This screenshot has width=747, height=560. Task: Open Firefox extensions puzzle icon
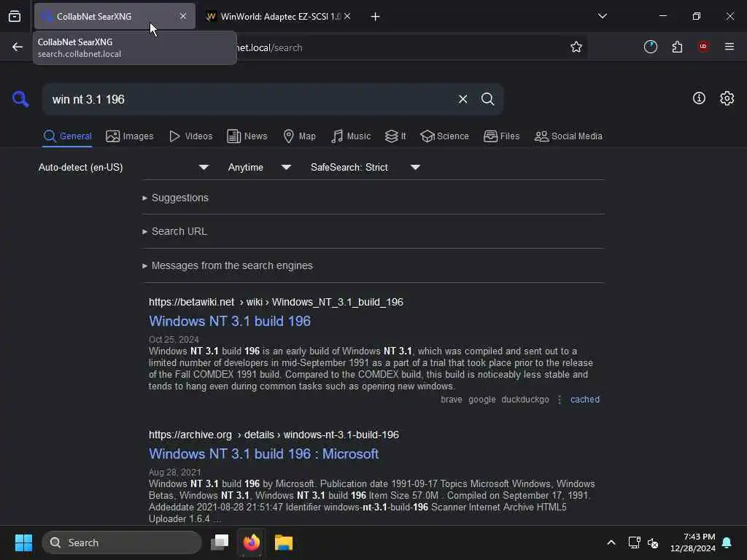click(677, 47)
